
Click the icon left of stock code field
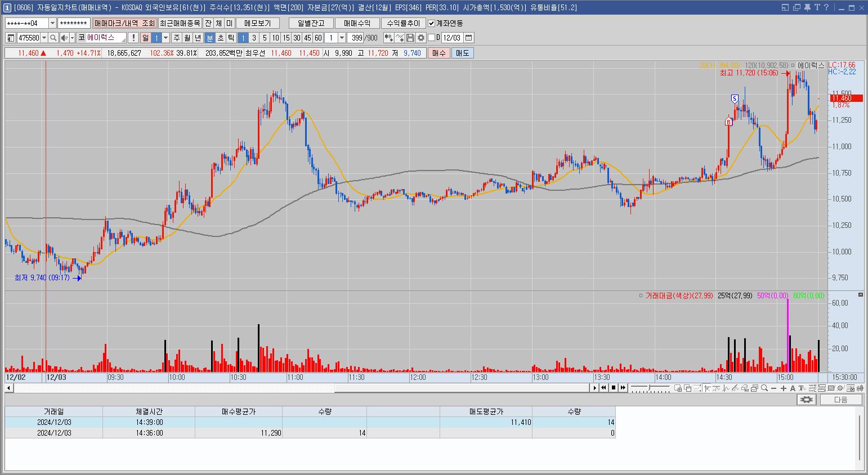[11, 38]
